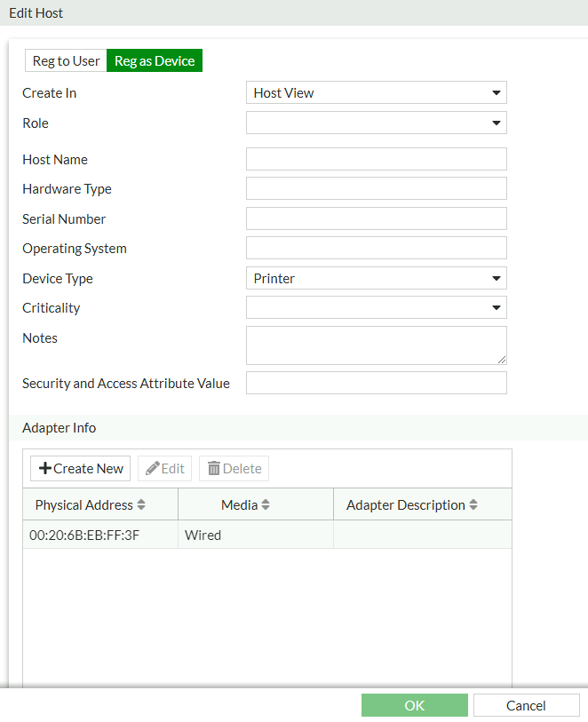
Task: Select the Reg as Device tab
Action: click(x=155, y=61)
